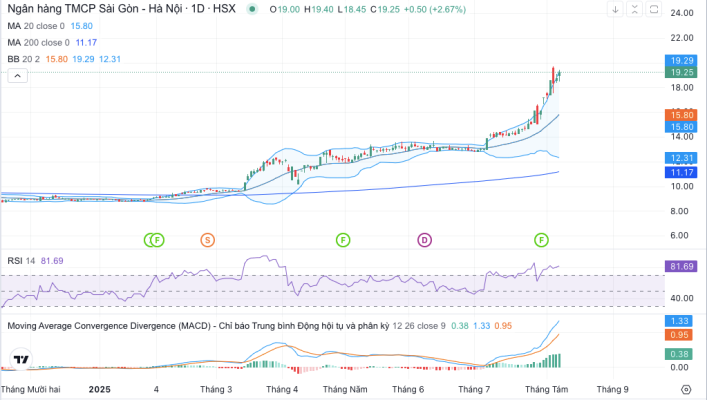Maximize the main chart pane

[x=654, y=9]
